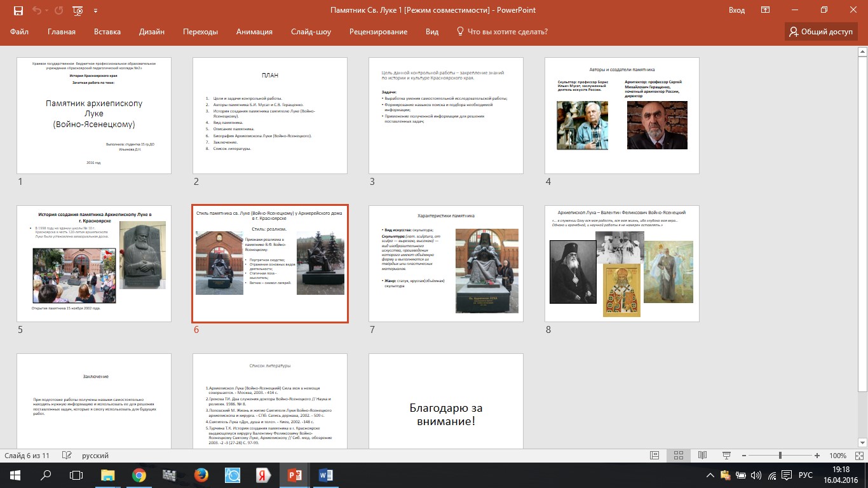Switch to Normal view in status bar
Image resolution: width=868 pixels, height=488 pixels.
pos(654,456)
